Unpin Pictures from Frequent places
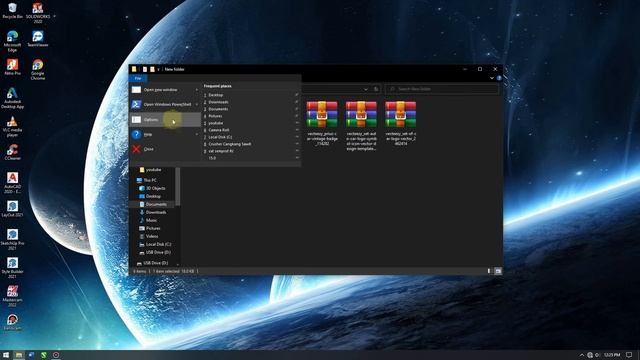Image resolution: width=640 pixels, height=360 pixels. click(x=297, y=116)
